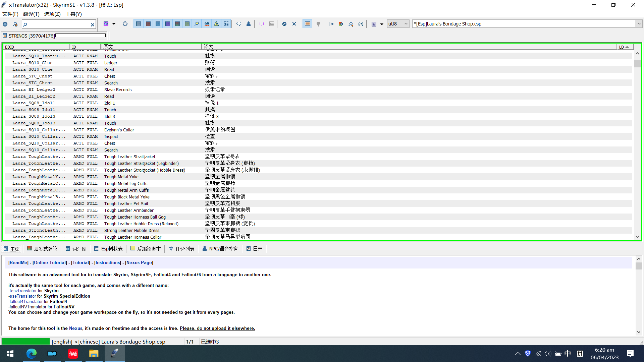Open dropdown arrow next to picture-frame icon
The image size is (644, 362).
(x=382, y=24)
